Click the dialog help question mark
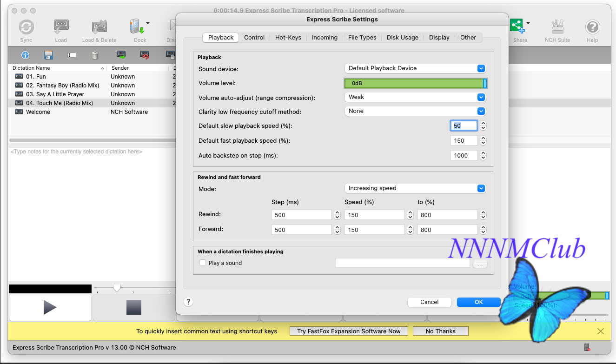 [x=188, y=302]
